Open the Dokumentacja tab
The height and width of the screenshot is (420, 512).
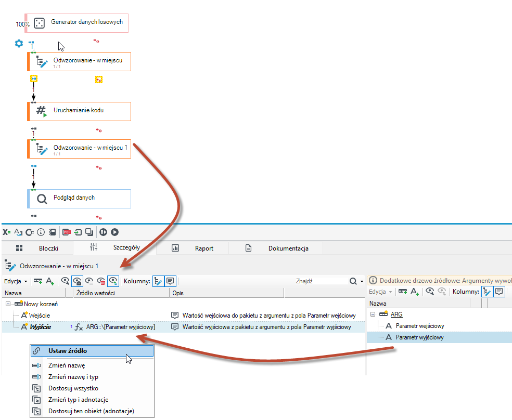[x=276, y=248]
